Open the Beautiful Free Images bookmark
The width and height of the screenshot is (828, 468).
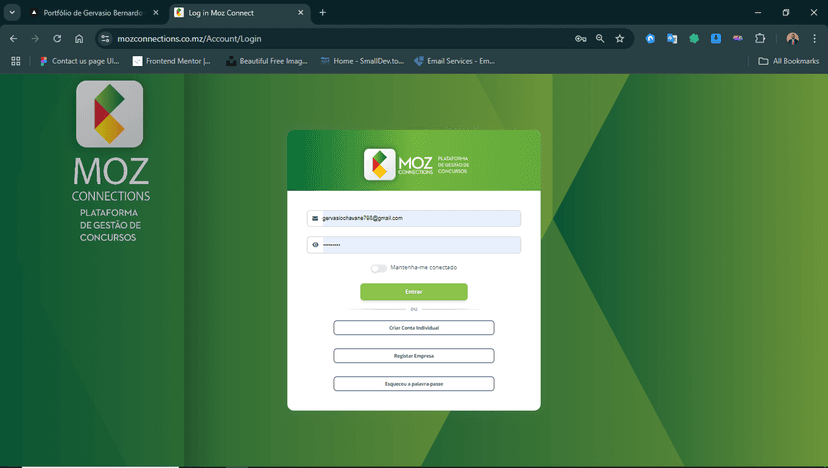point(267,61)
